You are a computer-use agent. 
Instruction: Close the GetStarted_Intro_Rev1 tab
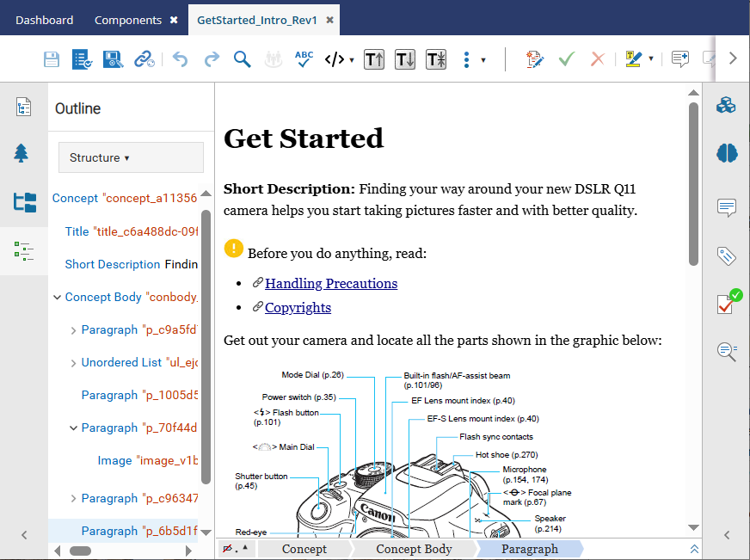tap(330, 20)
